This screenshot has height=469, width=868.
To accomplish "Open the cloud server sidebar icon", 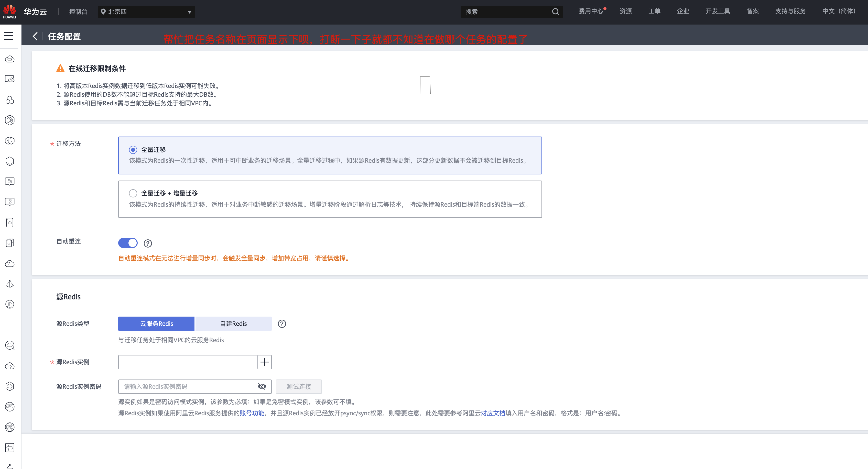I will [10, 59].
